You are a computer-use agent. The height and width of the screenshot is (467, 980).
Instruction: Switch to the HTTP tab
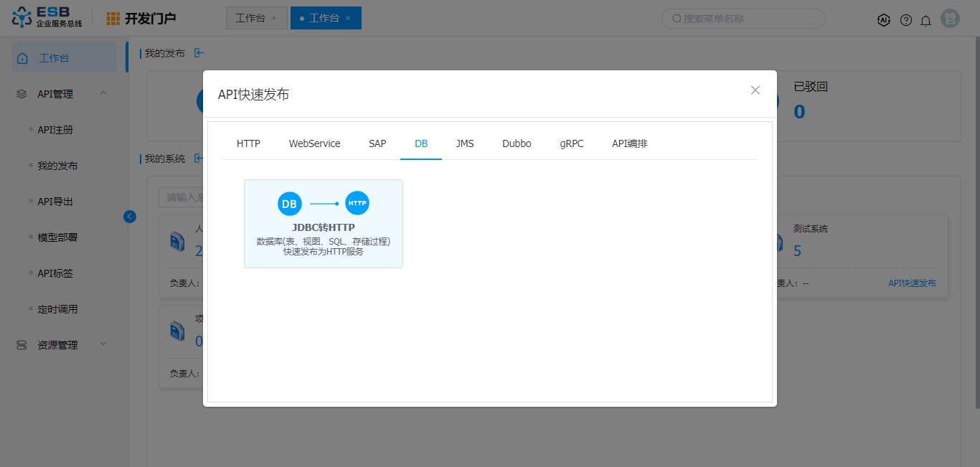coord(248,143)
